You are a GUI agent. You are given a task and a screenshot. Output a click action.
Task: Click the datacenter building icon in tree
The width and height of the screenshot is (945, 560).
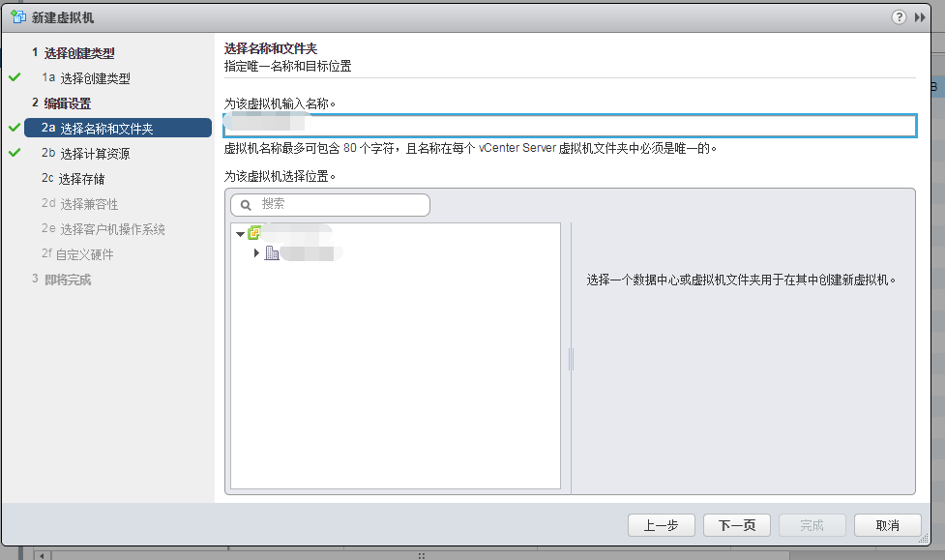pos(272,252)
